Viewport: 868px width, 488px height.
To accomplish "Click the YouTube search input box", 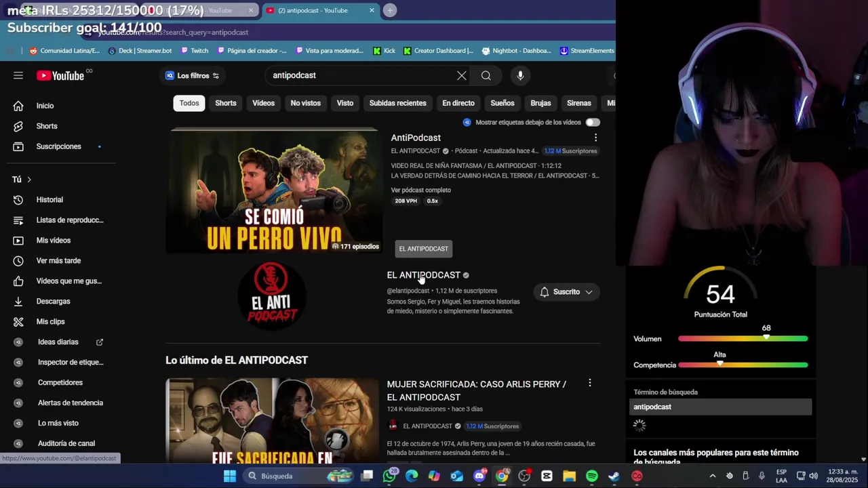I will pos(363,75).
